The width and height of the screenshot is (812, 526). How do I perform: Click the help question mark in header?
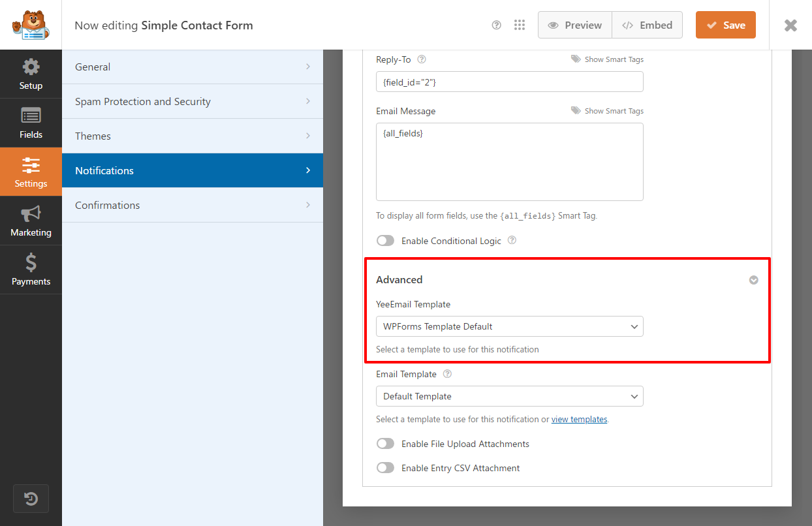496,25
